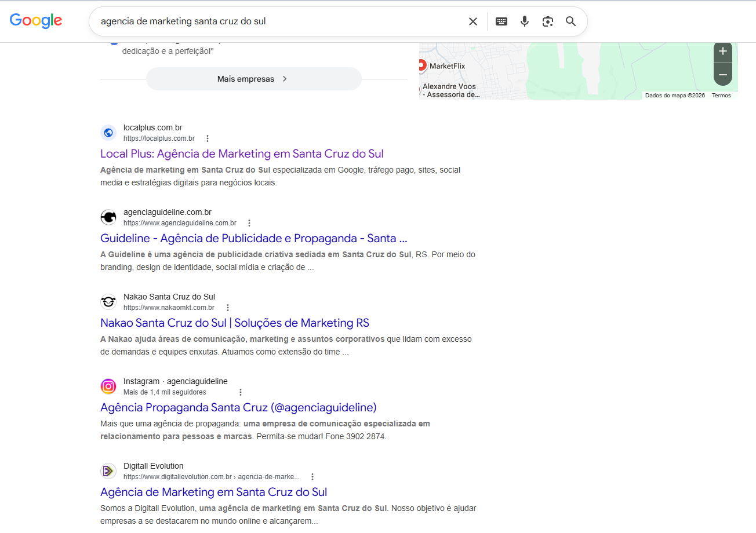Click the Digitall Evolution site name
The image size is (756, 533).
coord(154,466)
